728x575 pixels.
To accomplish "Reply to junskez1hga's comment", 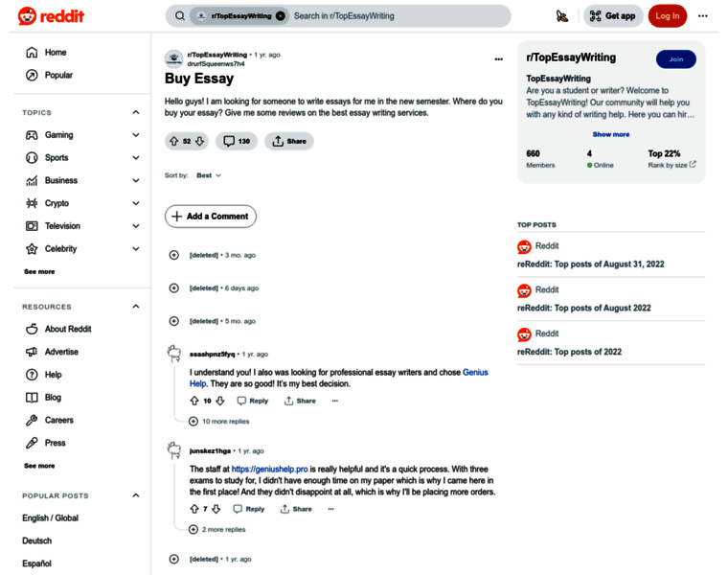I will pos(249,509).
